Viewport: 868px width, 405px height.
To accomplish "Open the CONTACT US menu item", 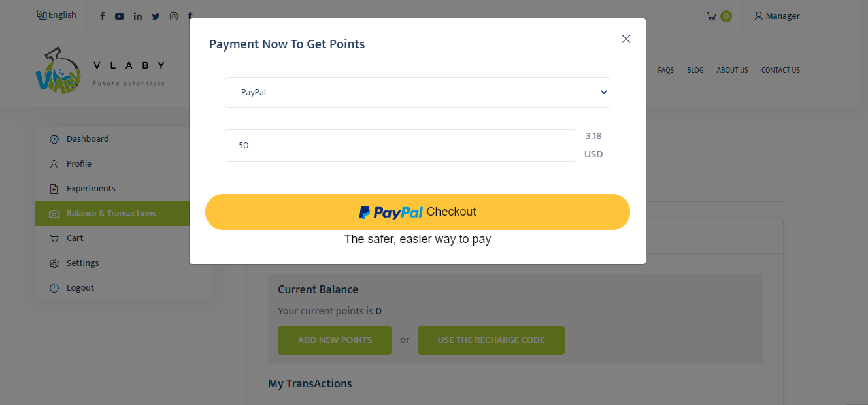I will [780, 70].
